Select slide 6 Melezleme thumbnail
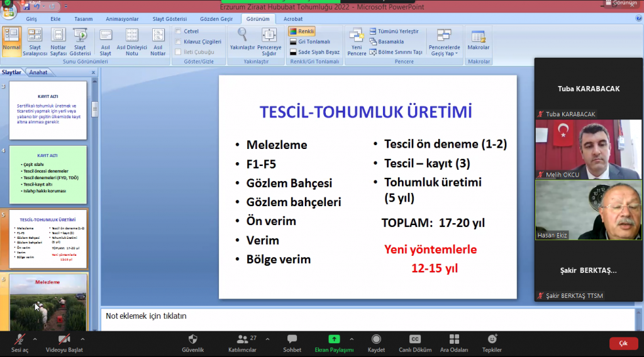The height and width of the screenshot is (357, 644). coord(48,302)
